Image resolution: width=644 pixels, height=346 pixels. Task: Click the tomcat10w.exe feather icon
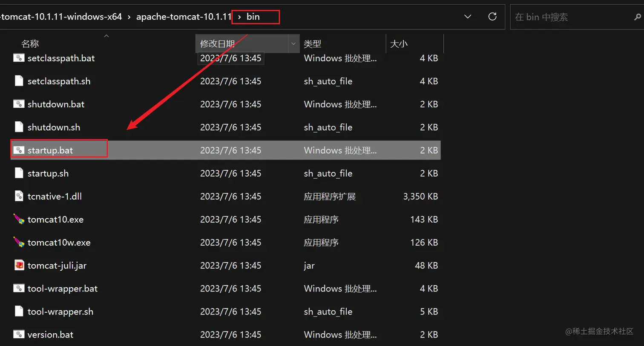coord(19,242)
